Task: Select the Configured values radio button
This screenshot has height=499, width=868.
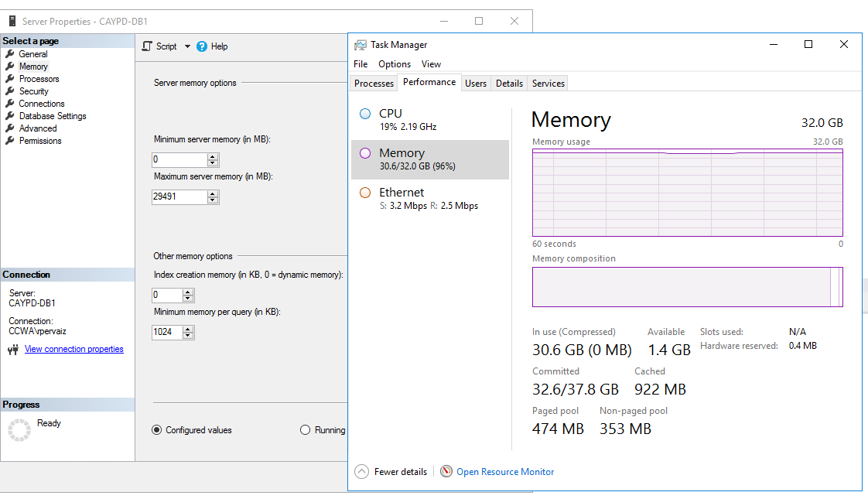Action: coord(157,430)
